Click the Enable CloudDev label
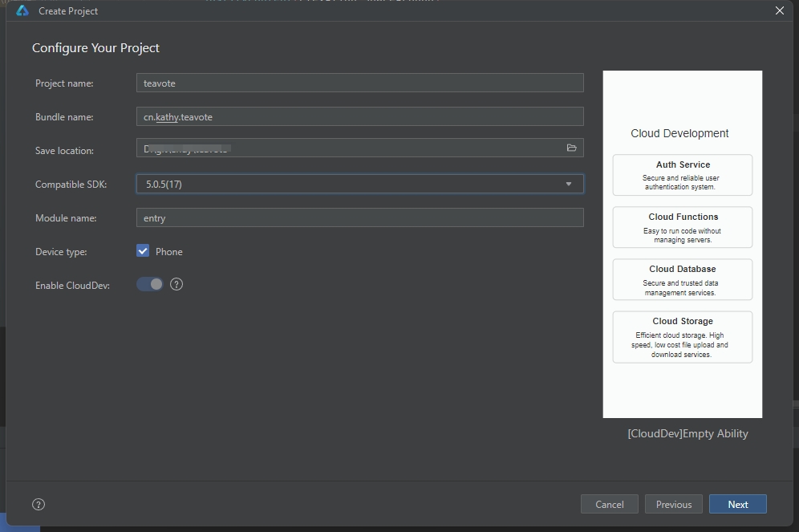Viewport: 799px width, 532px height. [72, 286]
